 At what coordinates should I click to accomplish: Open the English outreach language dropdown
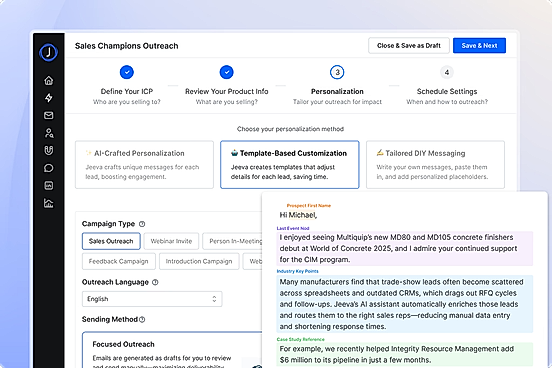152,299
